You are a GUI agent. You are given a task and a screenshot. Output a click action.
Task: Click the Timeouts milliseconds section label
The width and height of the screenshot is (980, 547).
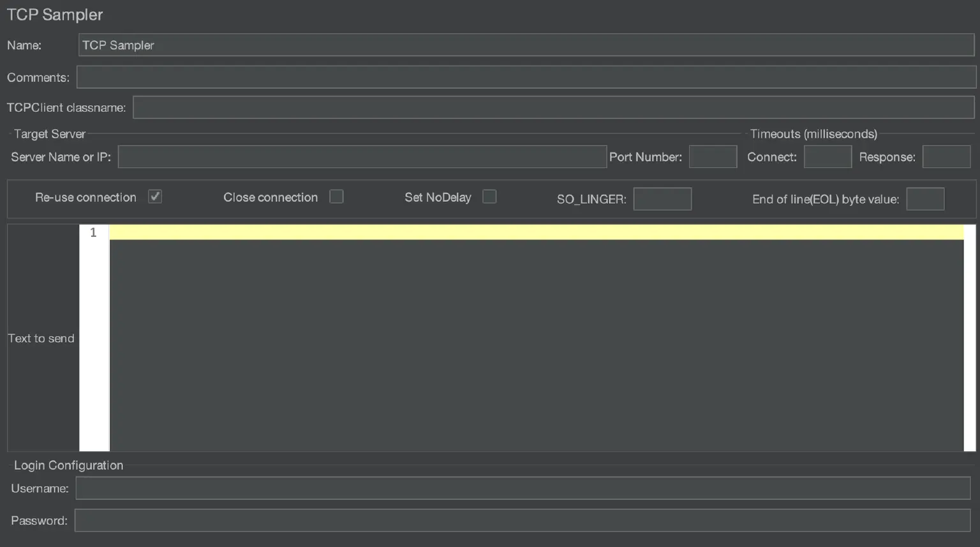(x=813, y=134)
